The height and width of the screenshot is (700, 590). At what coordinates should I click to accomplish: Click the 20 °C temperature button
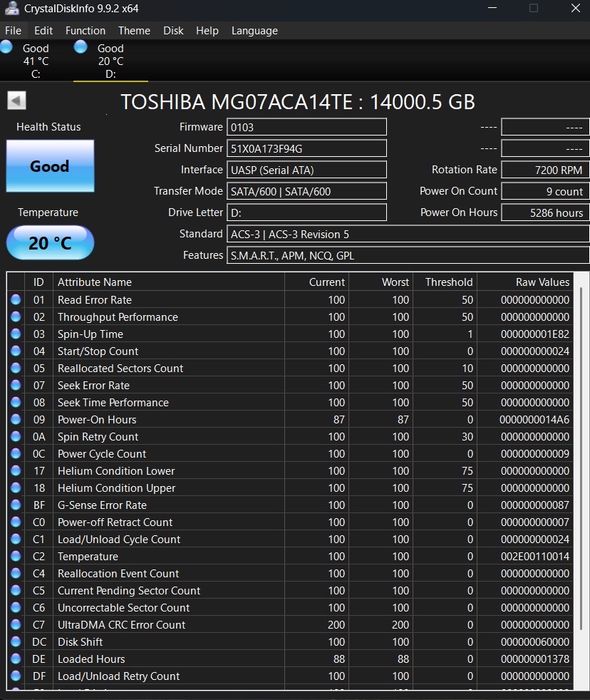[x=50, y=243]
